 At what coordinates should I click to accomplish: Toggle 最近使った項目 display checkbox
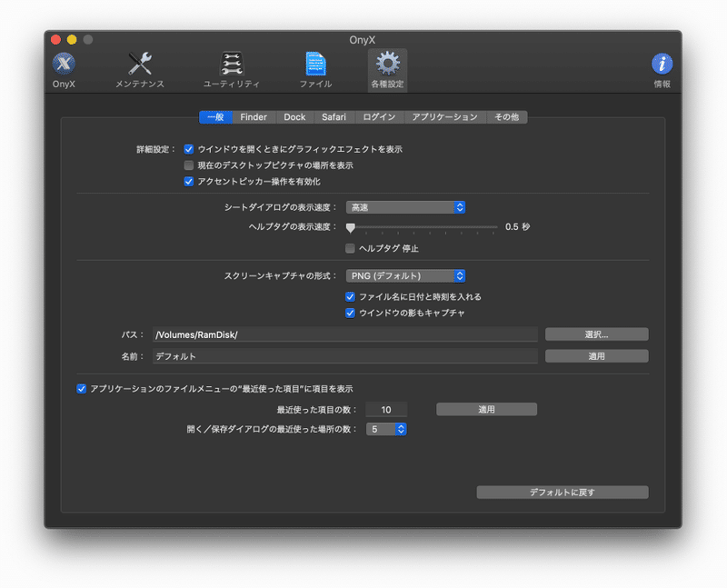pos(81,389)
